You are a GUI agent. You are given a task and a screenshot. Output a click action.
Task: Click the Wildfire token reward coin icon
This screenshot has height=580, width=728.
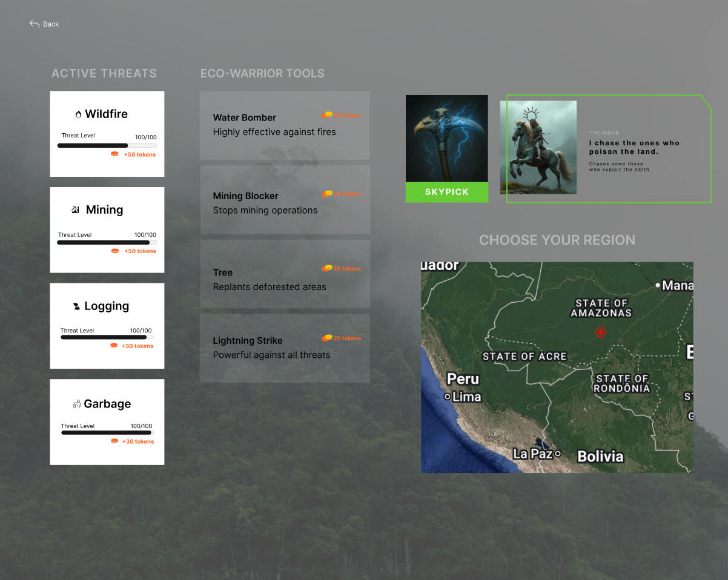[x=114, y=154]
